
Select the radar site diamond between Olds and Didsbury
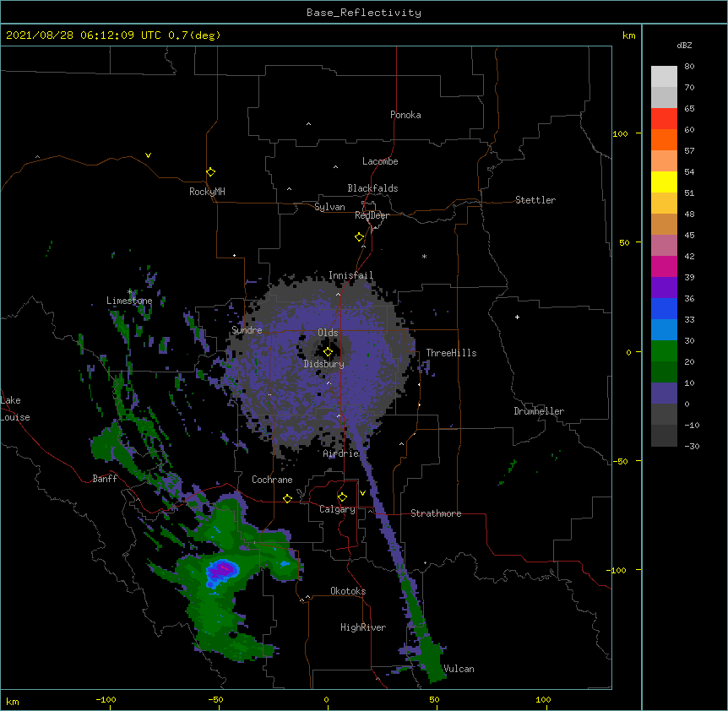pos(328,352)
